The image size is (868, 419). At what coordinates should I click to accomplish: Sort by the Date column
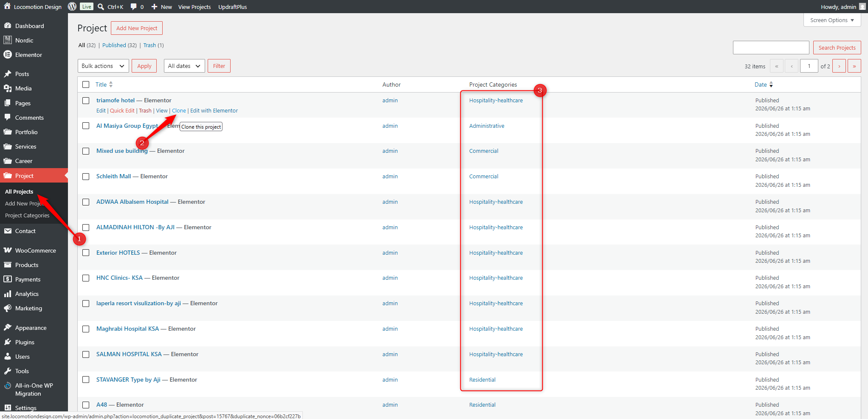tap(764, 84)
